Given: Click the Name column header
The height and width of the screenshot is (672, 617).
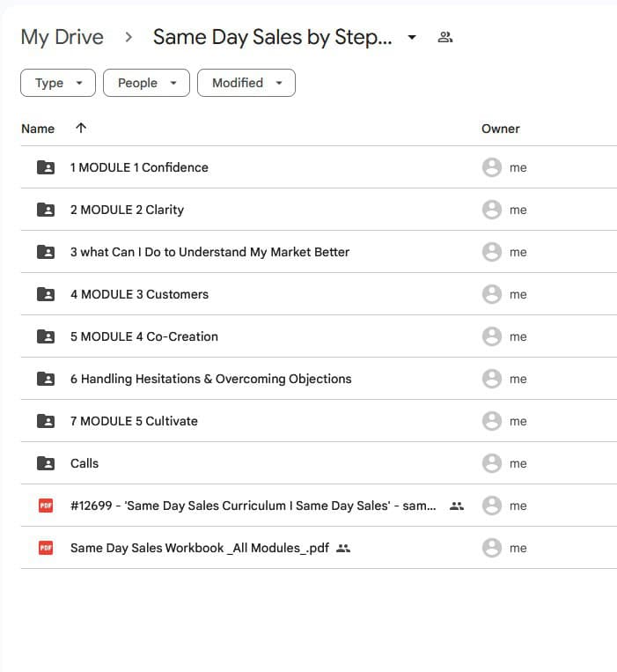Looking at the screenshot, I should click(x=38, y=129).
